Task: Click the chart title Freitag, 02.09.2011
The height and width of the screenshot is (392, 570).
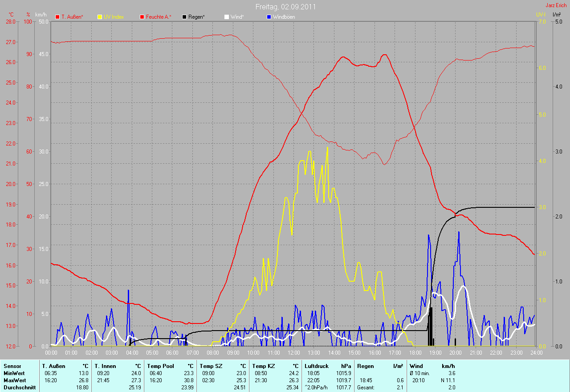Action: tap(285, 7)
